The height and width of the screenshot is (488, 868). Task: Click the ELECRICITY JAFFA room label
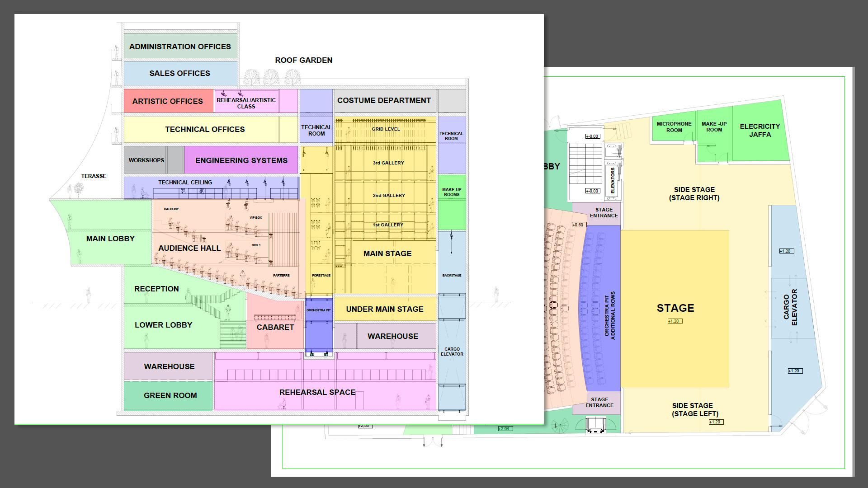tap(760, 130)
